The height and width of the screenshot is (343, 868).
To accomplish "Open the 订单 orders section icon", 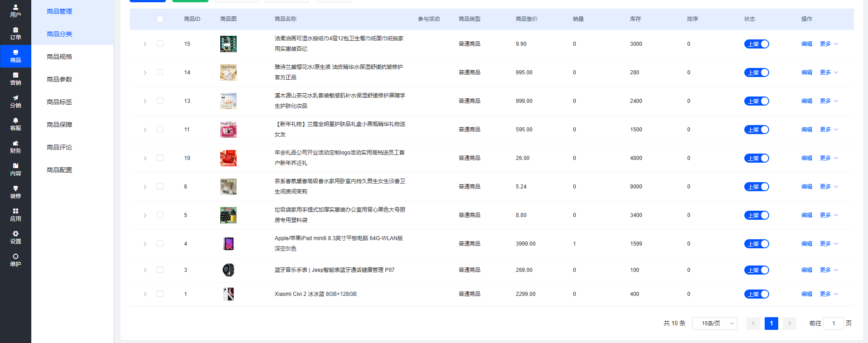I will 15,34.
